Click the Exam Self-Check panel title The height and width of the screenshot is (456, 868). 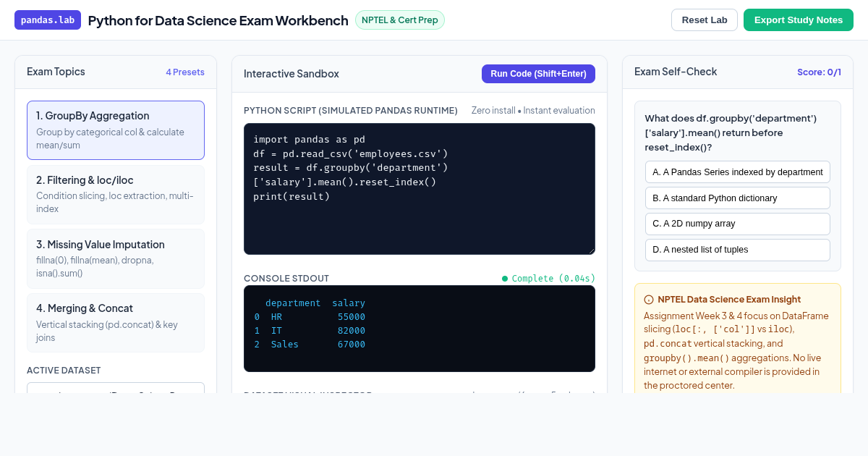coord(676,72)
